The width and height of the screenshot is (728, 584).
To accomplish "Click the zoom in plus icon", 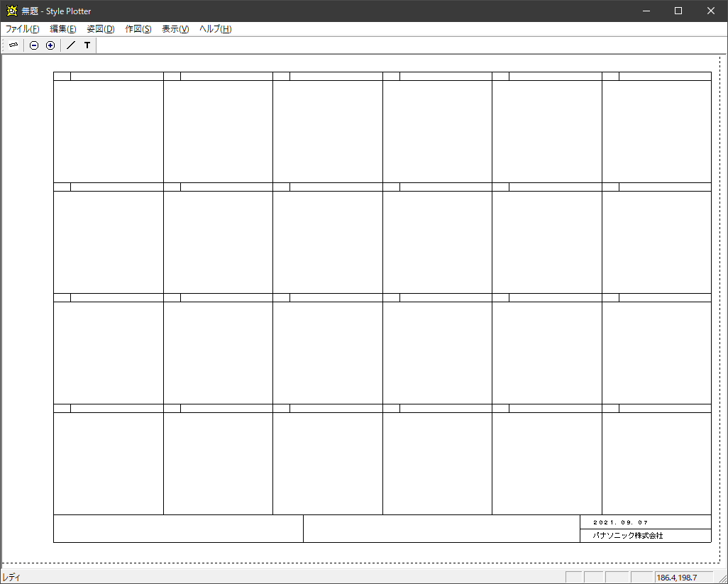I will pyautogui.click(x=50, y=45).
